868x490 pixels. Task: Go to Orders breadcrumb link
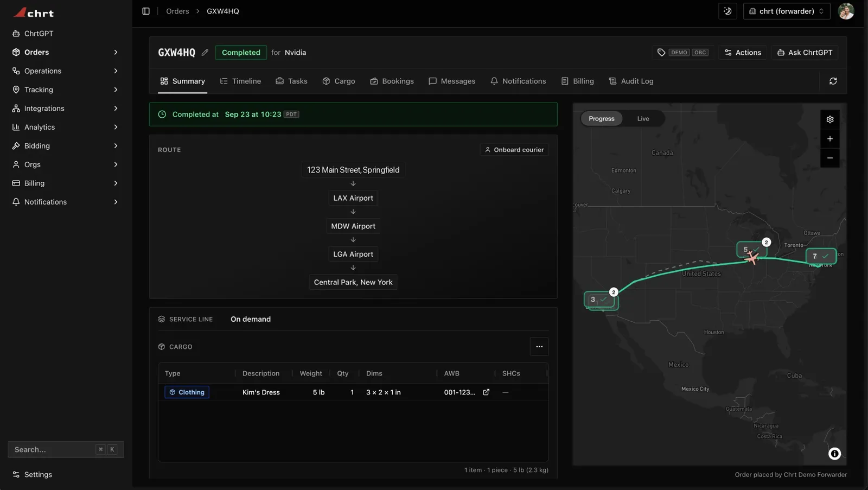177,11
